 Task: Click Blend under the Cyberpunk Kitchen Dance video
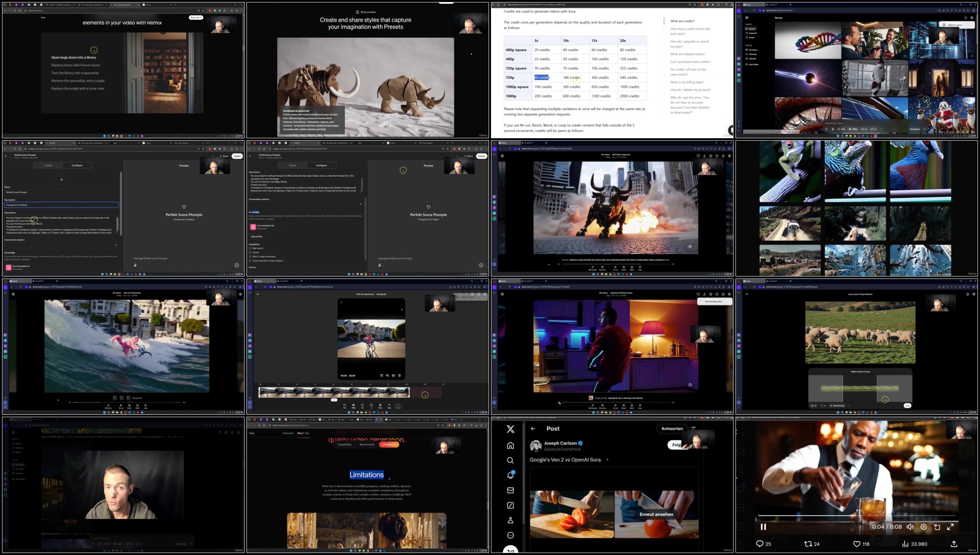[x=632, y=406]
